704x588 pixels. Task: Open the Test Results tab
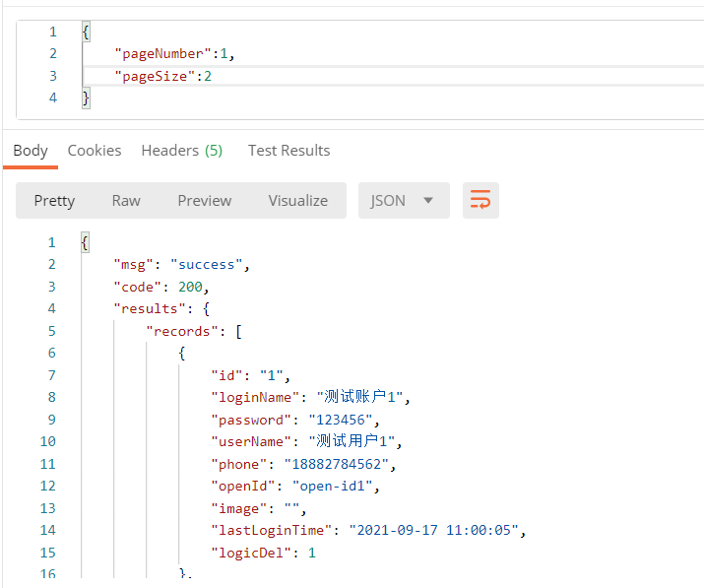289,151
